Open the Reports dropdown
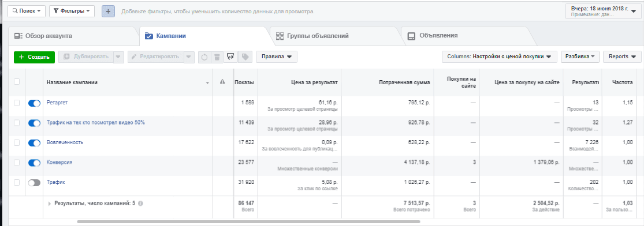The image size is (644, 226). 622,56
